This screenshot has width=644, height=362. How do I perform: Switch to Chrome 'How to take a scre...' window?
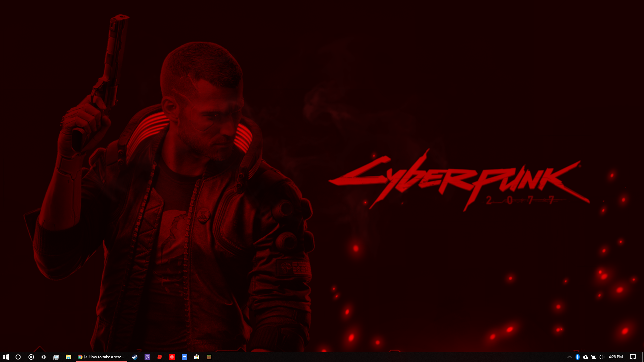[102, 357]
